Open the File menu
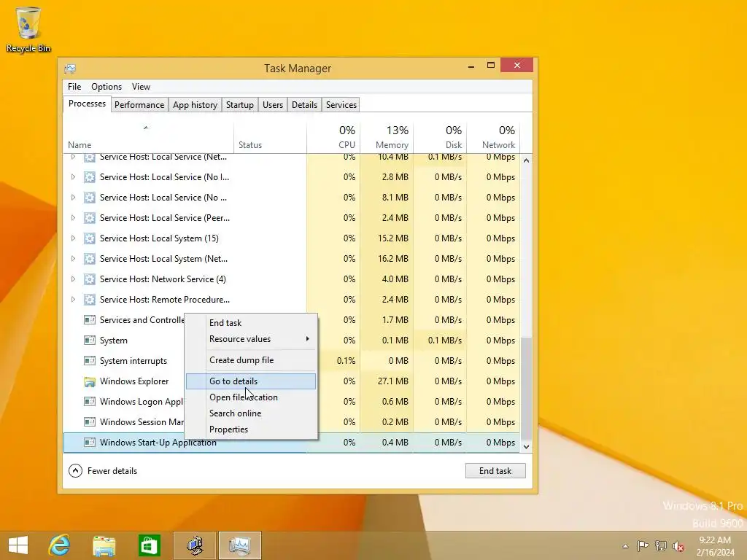This screenshot has width=747, height=560. tap(74, 87)
